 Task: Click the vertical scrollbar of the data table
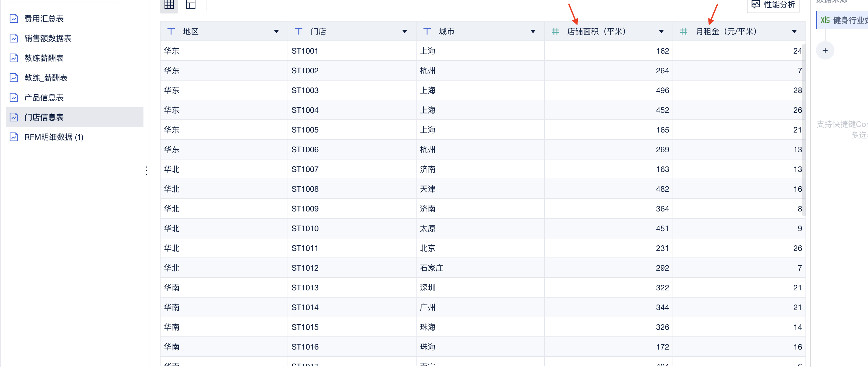pos(804,130)
